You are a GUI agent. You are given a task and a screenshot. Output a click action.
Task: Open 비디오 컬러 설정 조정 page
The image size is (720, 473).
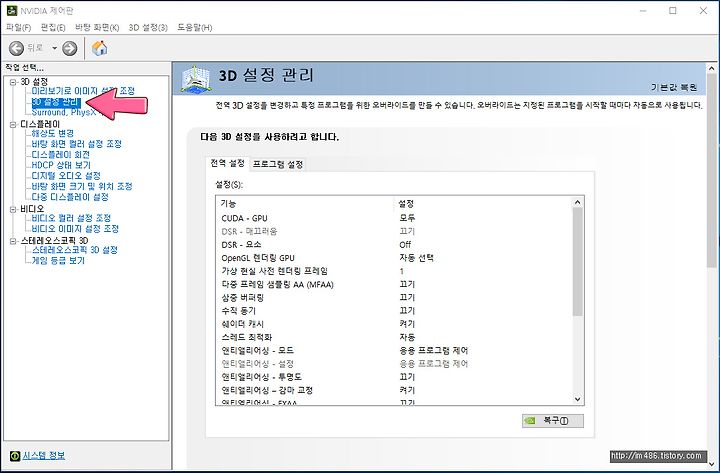[71, 218]
